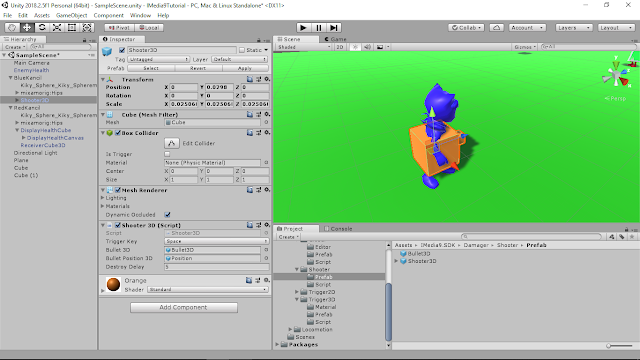Open the Layers dropdown
Image resolution: width=640 pixels, height=360 pixels.
(573, 28)
